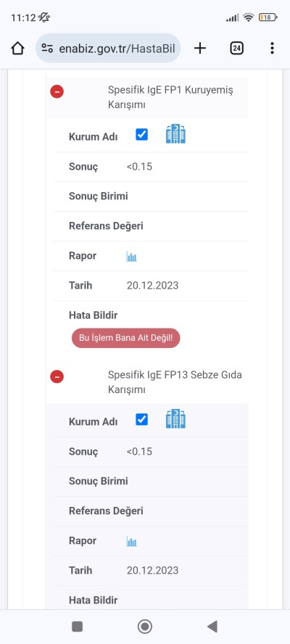Viewport: 290px width, 644px height.
Task: Open a new tab with plus icon
Action: coord(199,49)
